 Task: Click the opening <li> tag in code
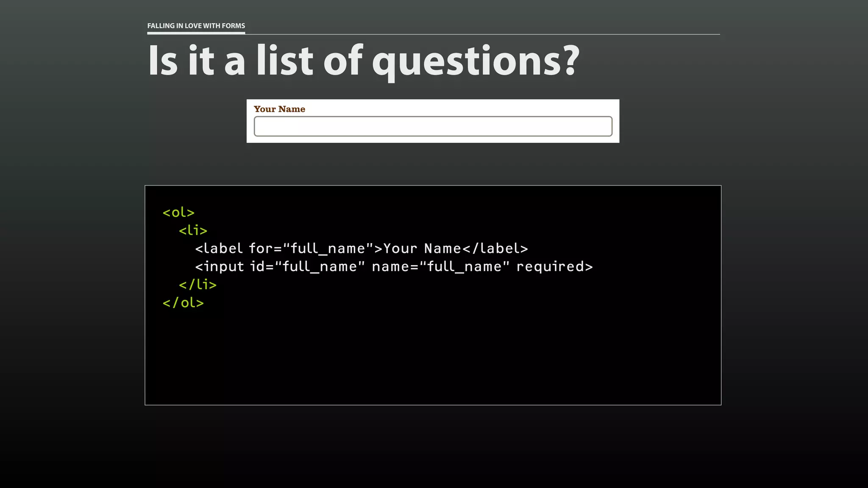(x=193, y=230)
